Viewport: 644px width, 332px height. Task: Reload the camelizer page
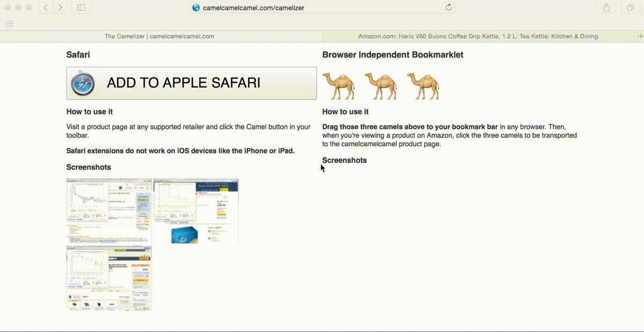tap(449, 8)
